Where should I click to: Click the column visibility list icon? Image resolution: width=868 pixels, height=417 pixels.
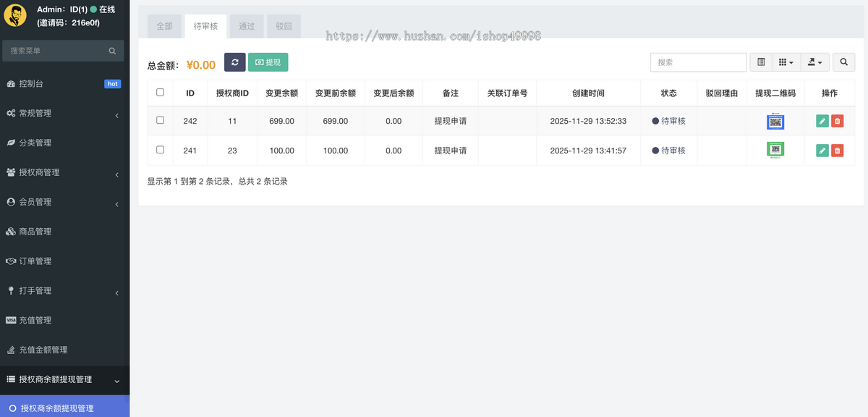760,62
